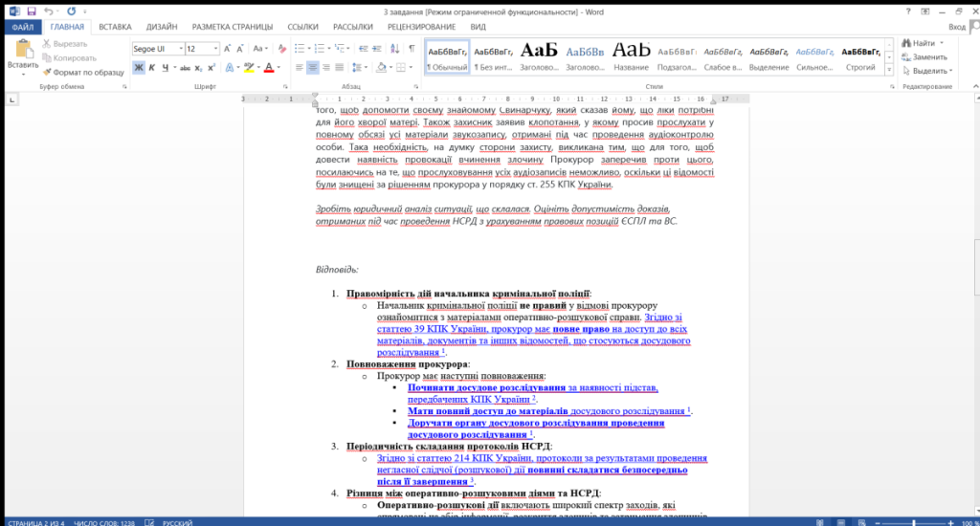The width and height of the screenshot is (980, 526).
Task: Switch to РАЗМЕТКА СТРАНИЦЫ tab
Action: point(233,27)
